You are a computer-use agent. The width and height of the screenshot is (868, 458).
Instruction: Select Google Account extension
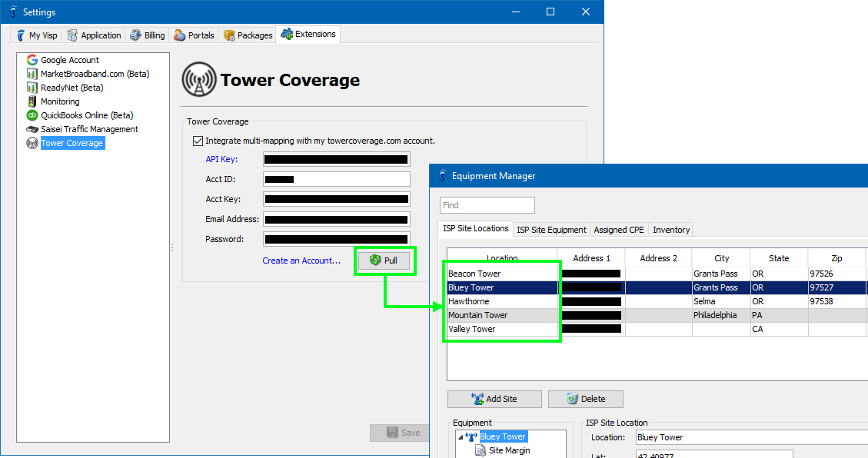point(70,60)
